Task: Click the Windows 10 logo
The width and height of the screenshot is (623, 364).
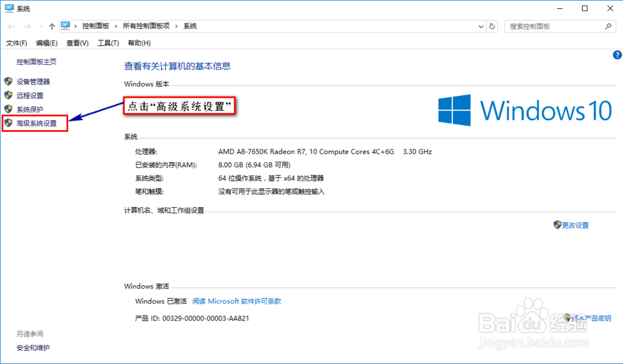Action: pos(525,110)
